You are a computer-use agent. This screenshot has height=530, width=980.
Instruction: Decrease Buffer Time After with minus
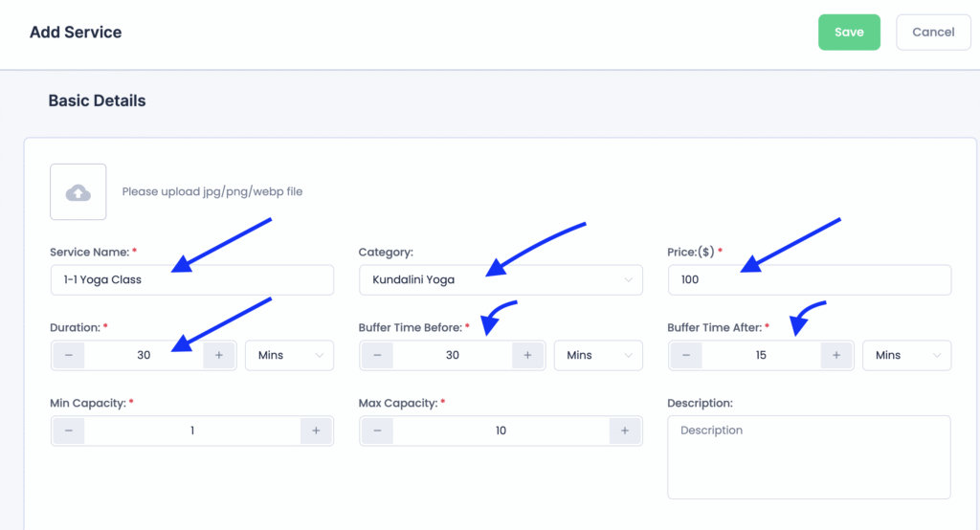pyautogui.click(x=686, y=355)
